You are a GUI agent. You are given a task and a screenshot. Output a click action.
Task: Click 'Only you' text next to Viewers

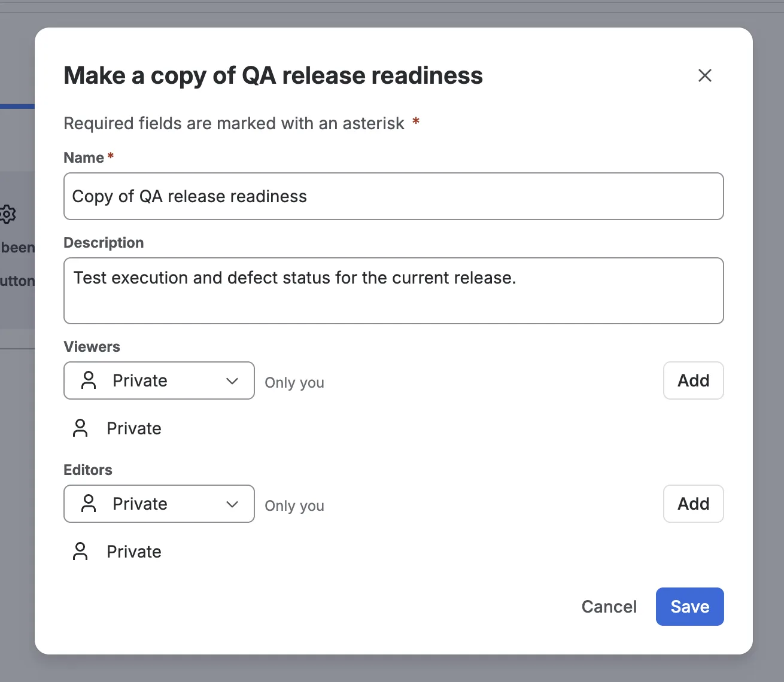[294, 383]
